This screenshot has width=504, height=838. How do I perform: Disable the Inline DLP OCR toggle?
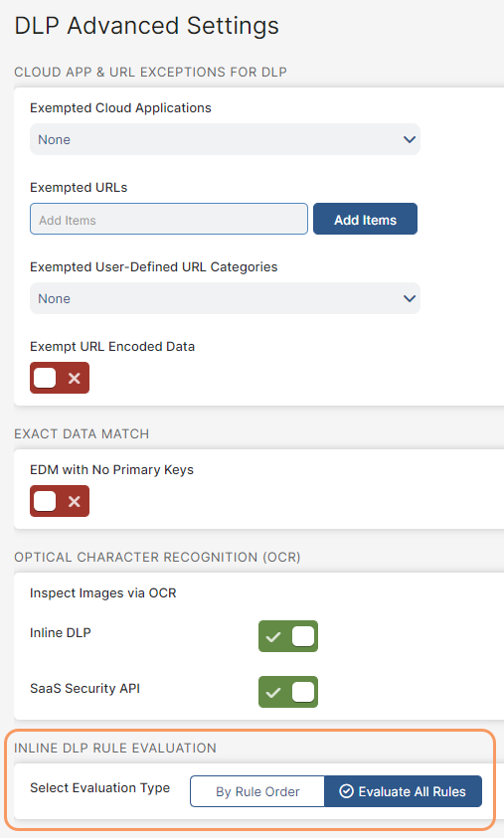click(288, 636)
